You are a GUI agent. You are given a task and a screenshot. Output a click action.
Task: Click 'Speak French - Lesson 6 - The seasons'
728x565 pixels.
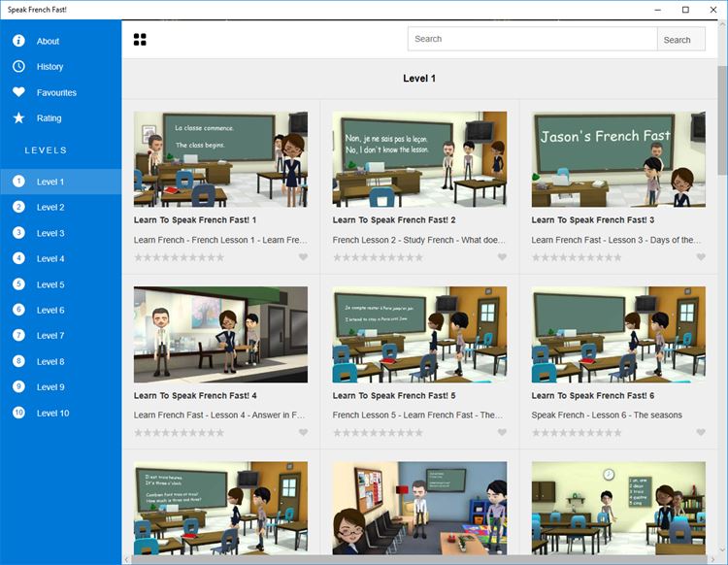tap(607, 415)
